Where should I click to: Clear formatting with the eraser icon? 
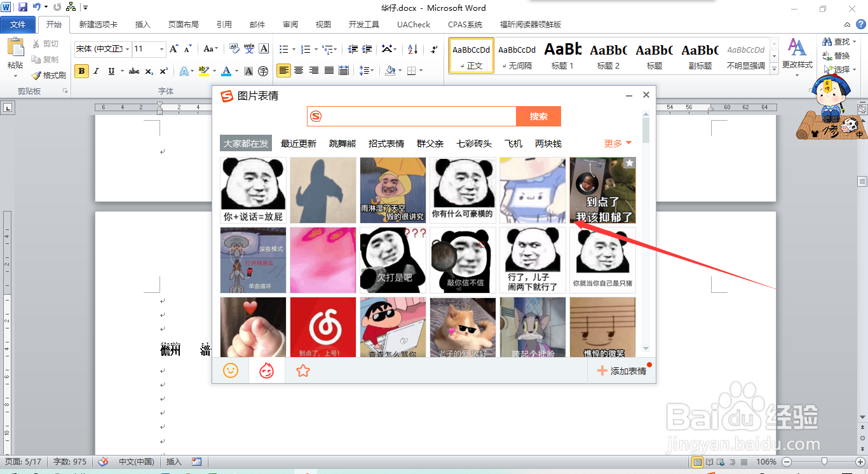[x=233, y=49]
